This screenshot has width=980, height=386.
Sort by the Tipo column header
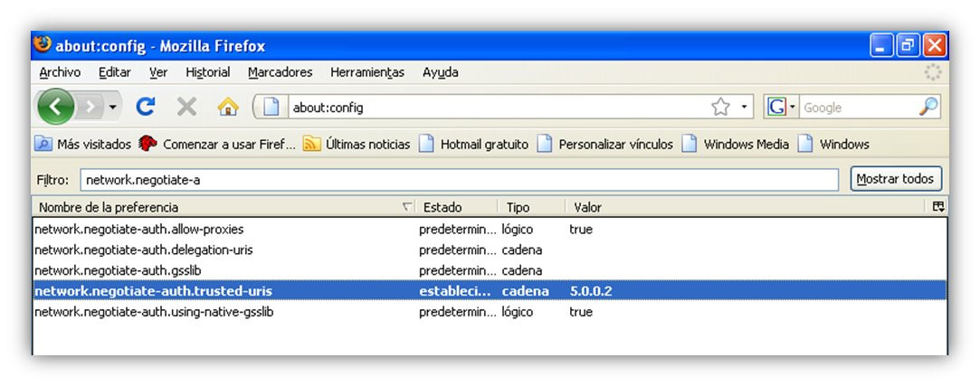click(x=531, y=207)
